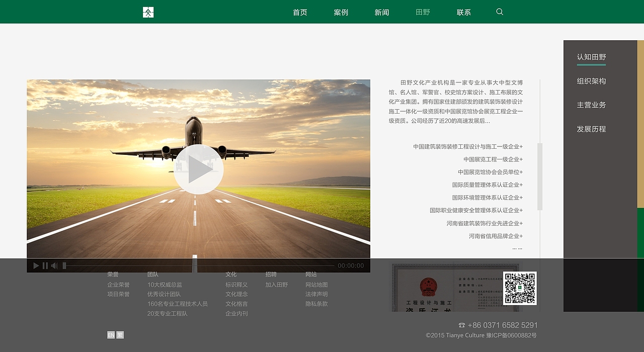Image resolution: width=644 pixels, height=352 pixels.
Task: Switch to Traditional Chinese with 繁 button
Action: pos(120,335)
